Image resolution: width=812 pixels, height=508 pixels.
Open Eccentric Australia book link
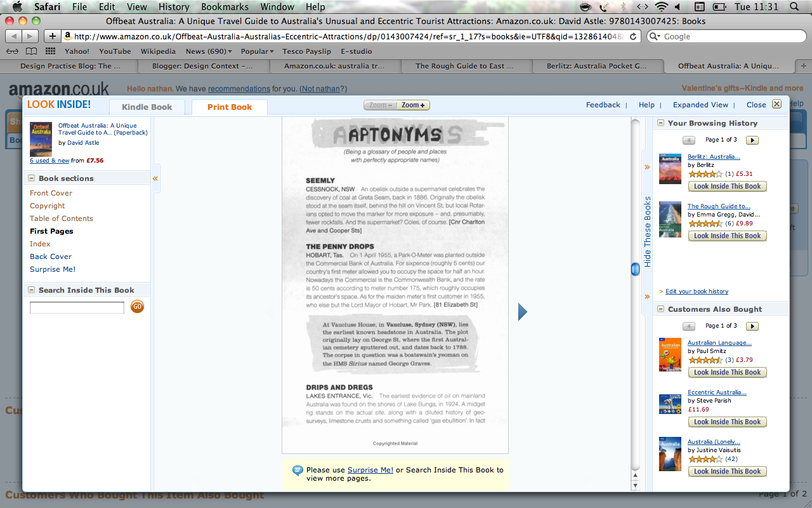point(717,392)
